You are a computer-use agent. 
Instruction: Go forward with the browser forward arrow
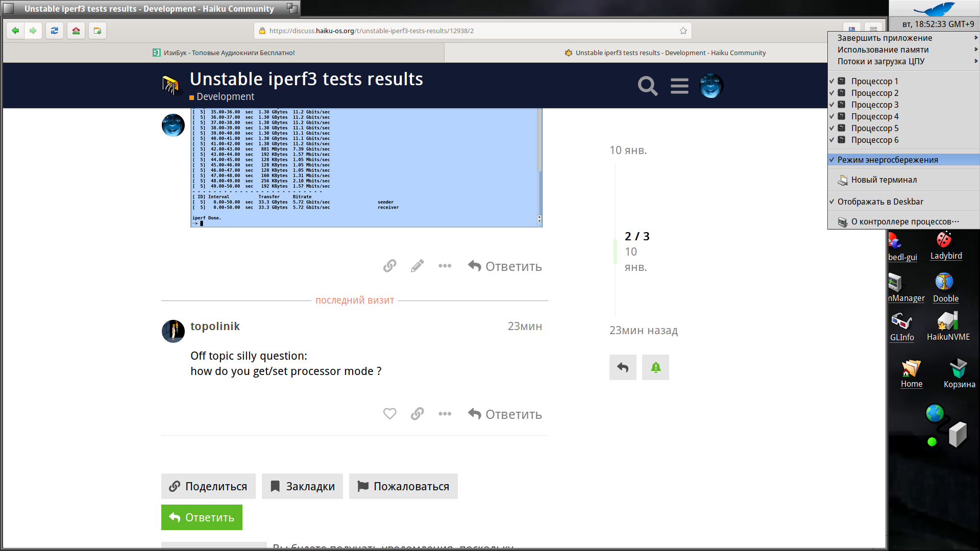[33, 31]
